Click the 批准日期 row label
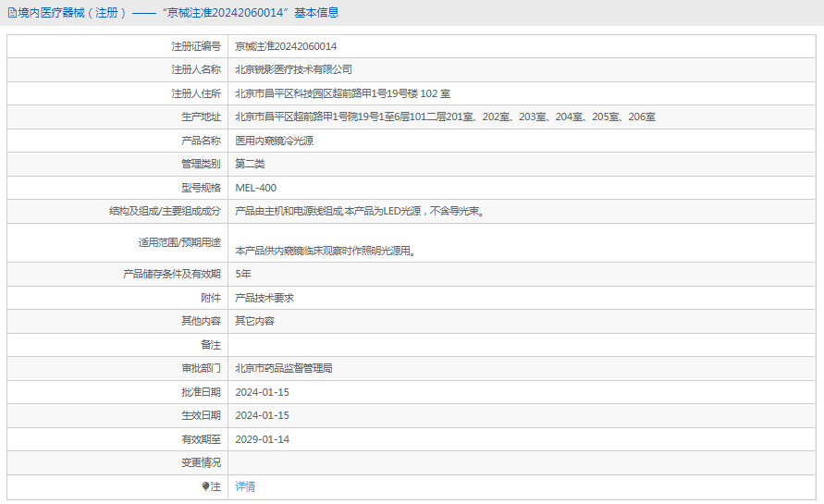Screen dimensions: 824x504 (x=202, y=392)
